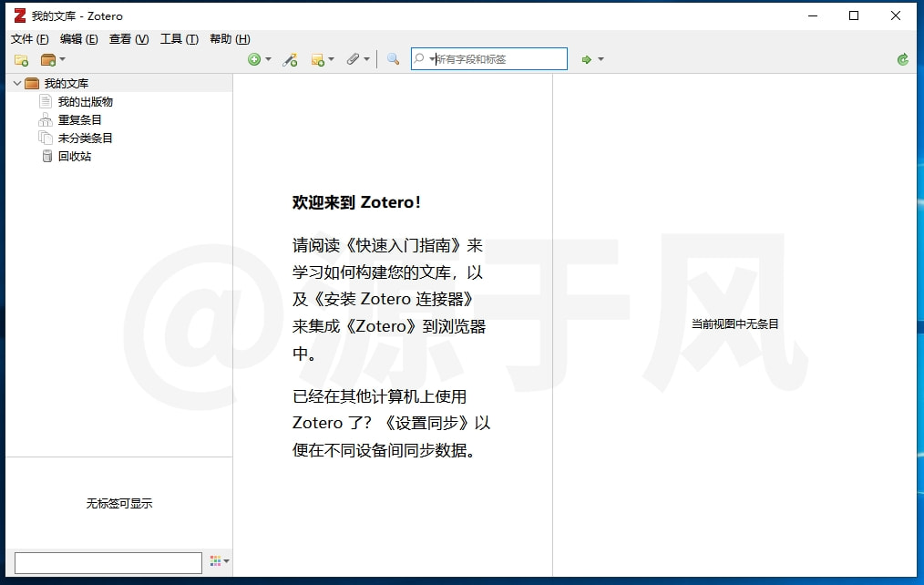Collapse the 我的文库 tree arrow
Viewport: 924px width, 585px height.
(17, 84)
